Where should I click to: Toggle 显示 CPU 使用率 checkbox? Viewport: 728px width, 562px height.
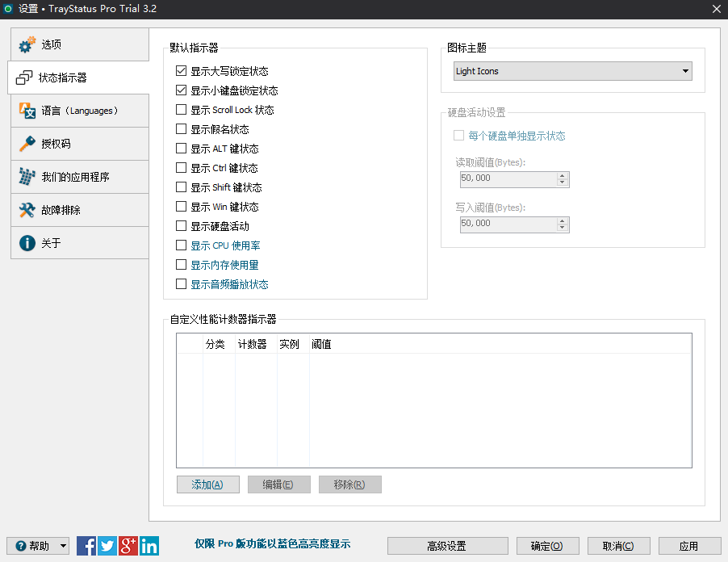point(181,245)
